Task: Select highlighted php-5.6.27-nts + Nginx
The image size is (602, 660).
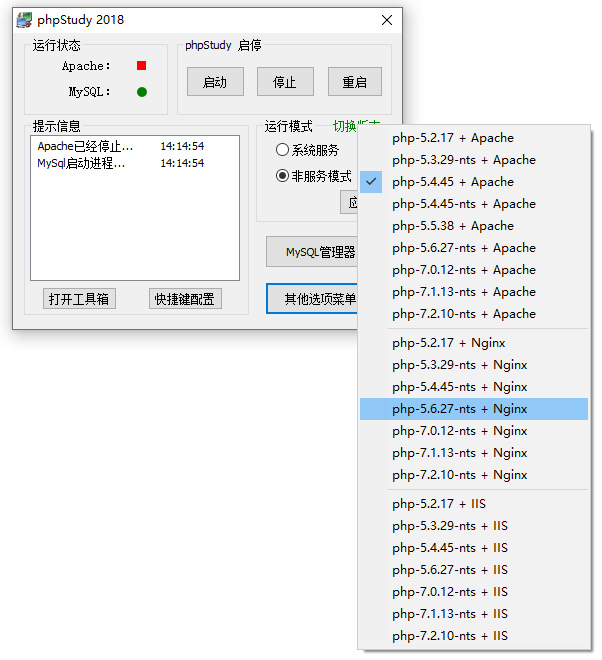Action: point(474,409)
